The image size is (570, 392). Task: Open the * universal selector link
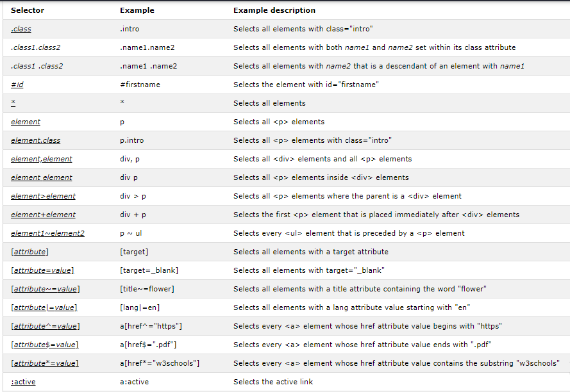(x=13, y=103)
